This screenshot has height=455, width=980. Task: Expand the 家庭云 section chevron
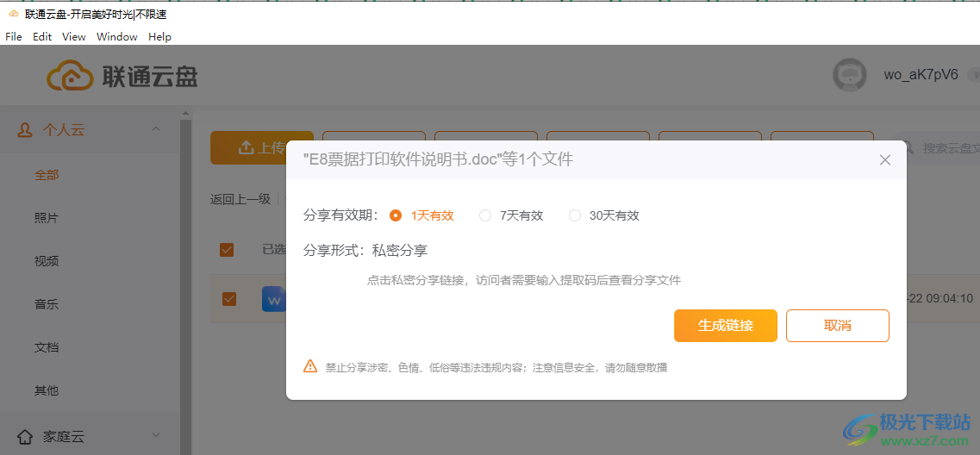click(x=156, y=435)
